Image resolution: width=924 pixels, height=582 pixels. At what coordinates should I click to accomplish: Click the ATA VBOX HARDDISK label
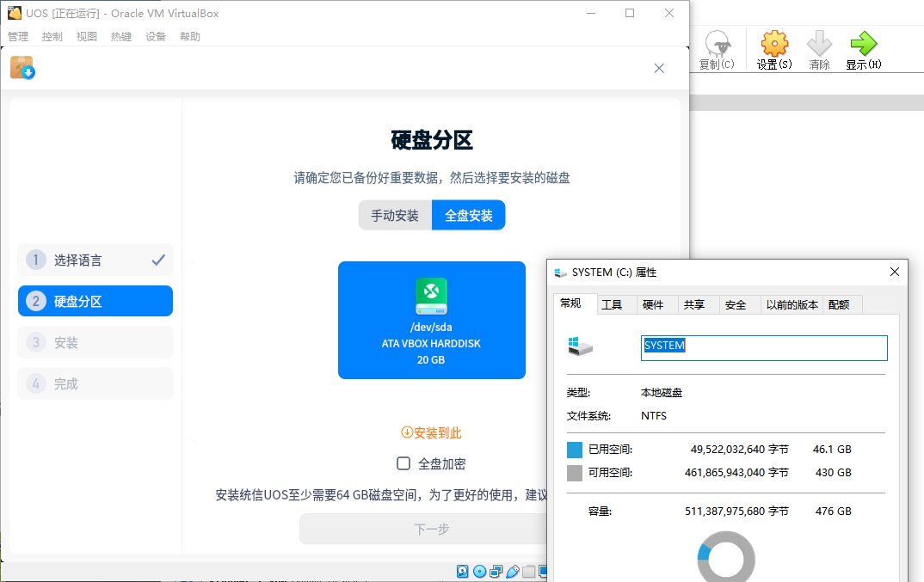(431, 343)
